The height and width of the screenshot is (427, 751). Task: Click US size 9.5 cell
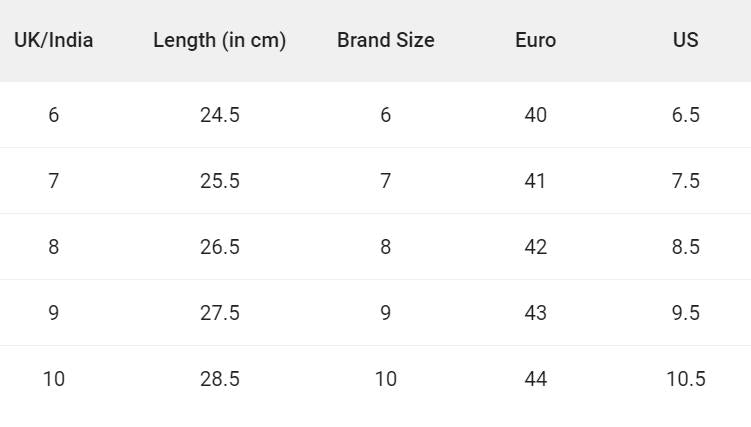[x=685, y=313]
